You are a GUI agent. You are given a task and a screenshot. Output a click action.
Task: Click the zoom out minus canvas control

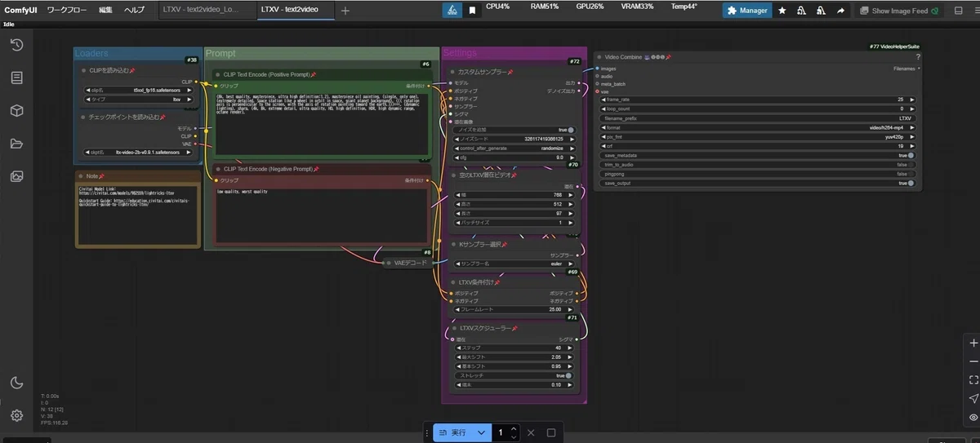click(973, 361)
